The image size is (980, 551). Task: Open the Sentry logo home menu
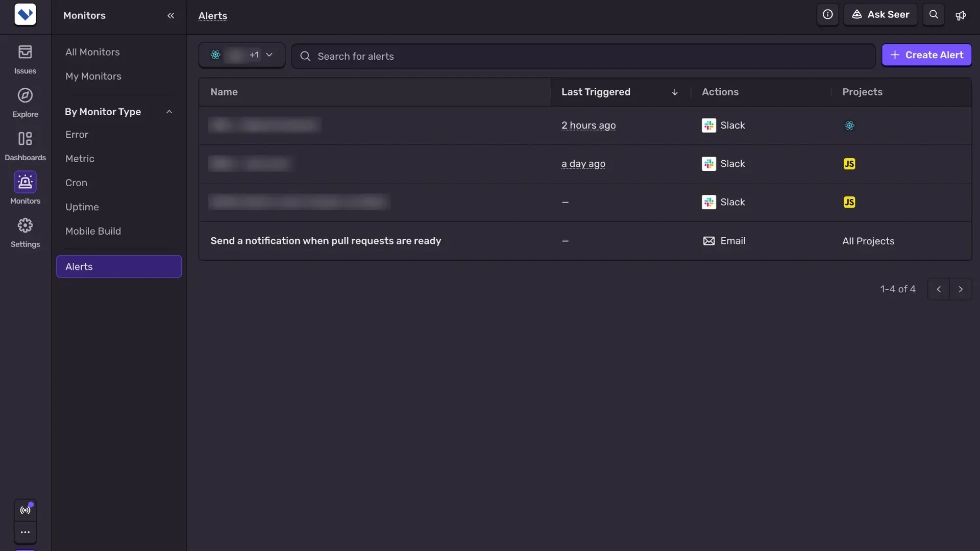[25, 14]
